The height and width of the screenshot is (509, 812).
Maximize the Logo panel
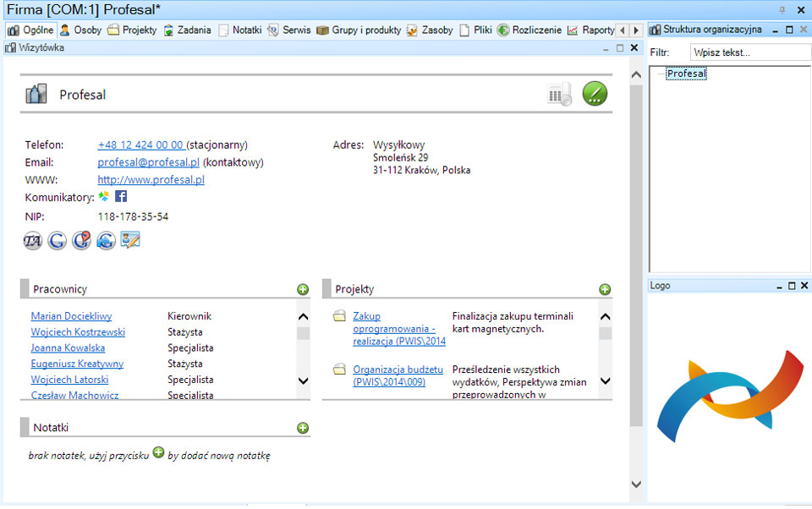(792, 286)
